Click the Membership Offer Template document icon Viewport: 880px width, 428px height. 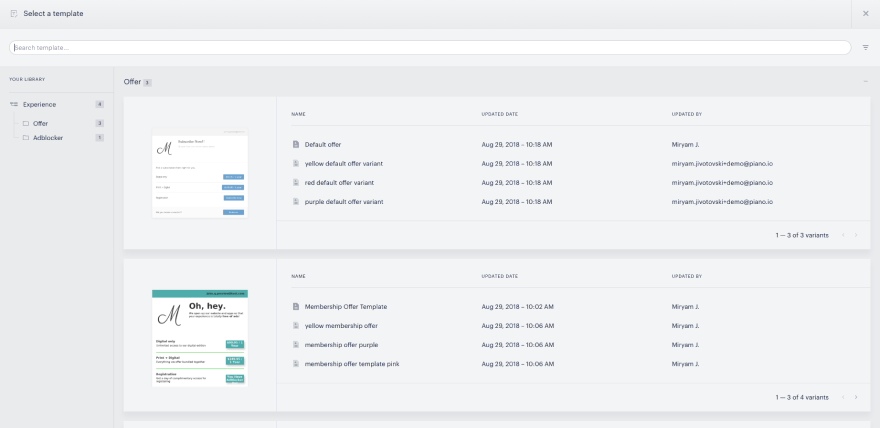pos(295,306)
